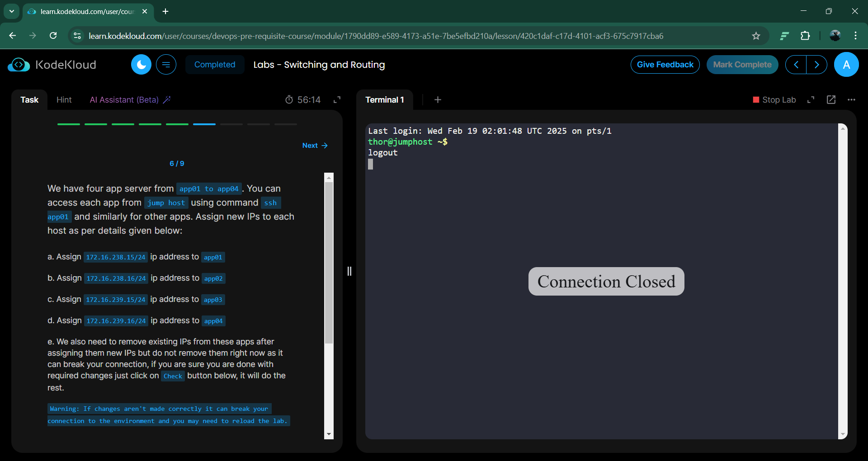View site information icon in address bar
This screenshot has width=868, height=461.
77,36
